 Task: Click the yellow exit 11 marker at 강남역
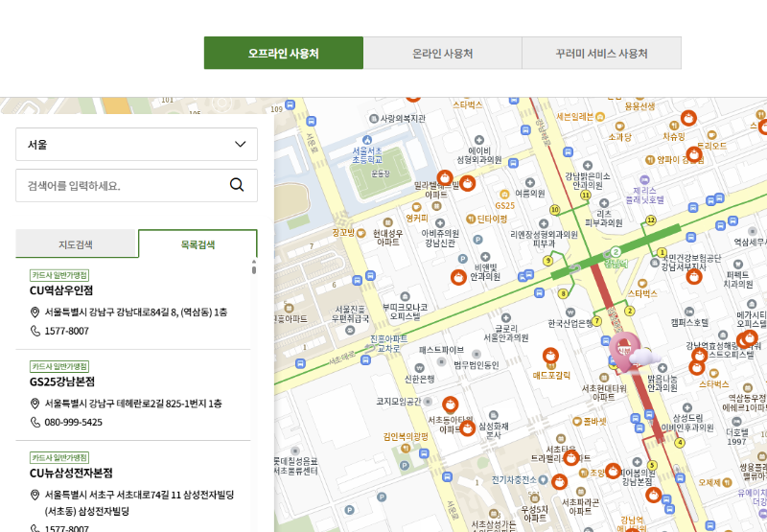586,196
